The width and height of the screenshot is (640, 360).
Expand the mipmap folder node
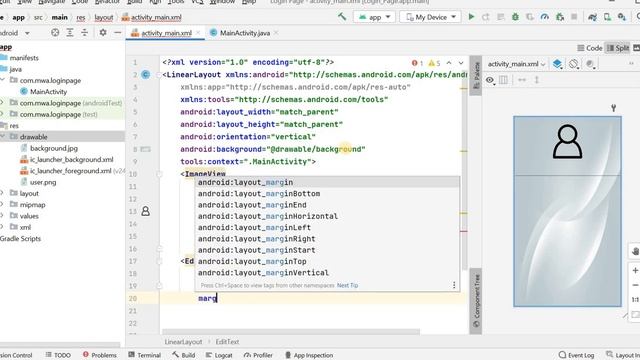(3, 204)
